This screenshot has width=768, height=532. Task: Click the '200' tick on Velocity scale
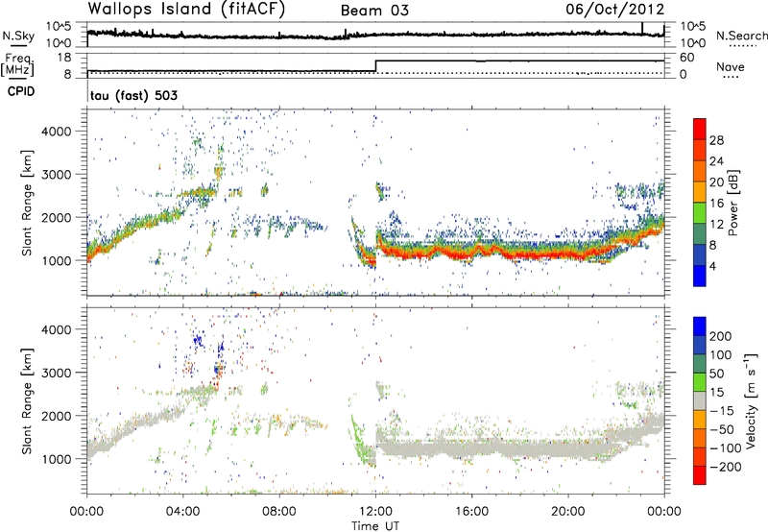721,336
